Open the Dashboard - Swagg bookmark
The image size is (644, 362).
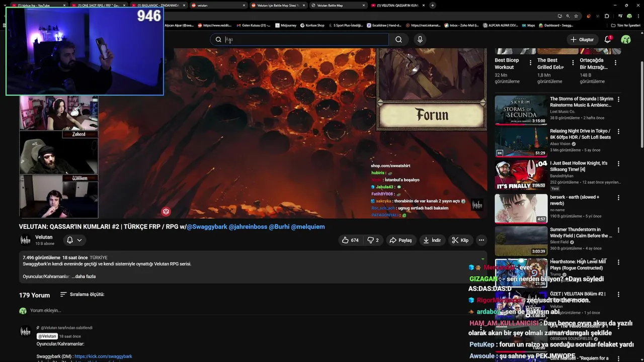556,25
